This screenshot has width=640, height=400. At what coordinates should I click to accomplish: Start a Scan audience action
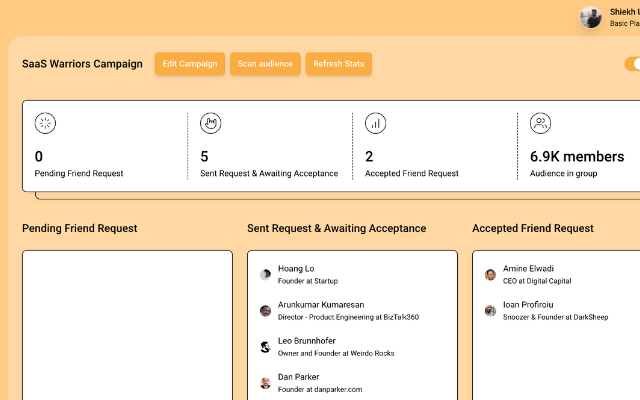[265, 64]
